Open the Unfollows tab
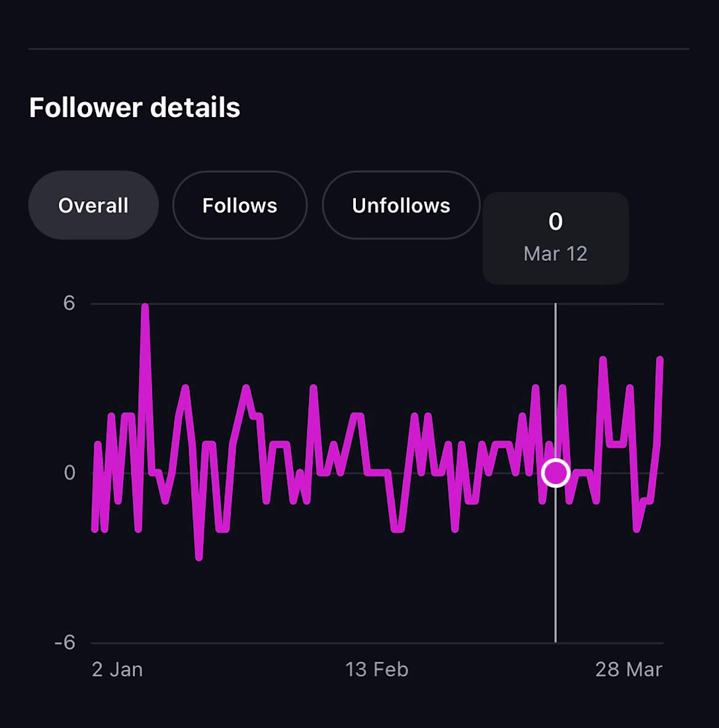719x728 pixels. click(x=401, y=205)
